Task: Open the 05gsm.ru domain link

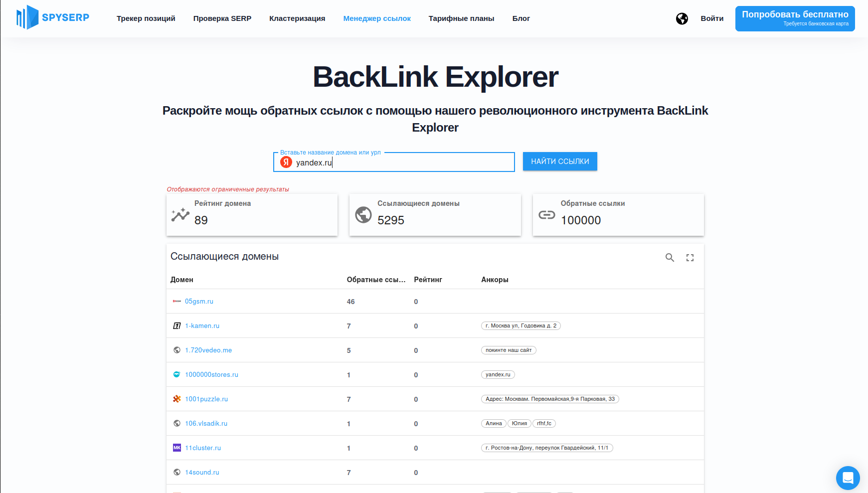Action: click(199, 302)
